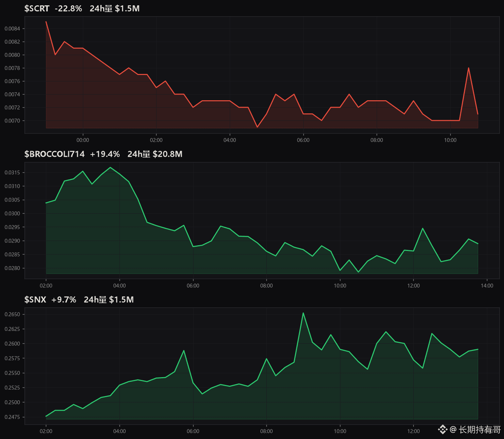Click the $SCRT chart title
504x439 pixels.
point(37,9)
